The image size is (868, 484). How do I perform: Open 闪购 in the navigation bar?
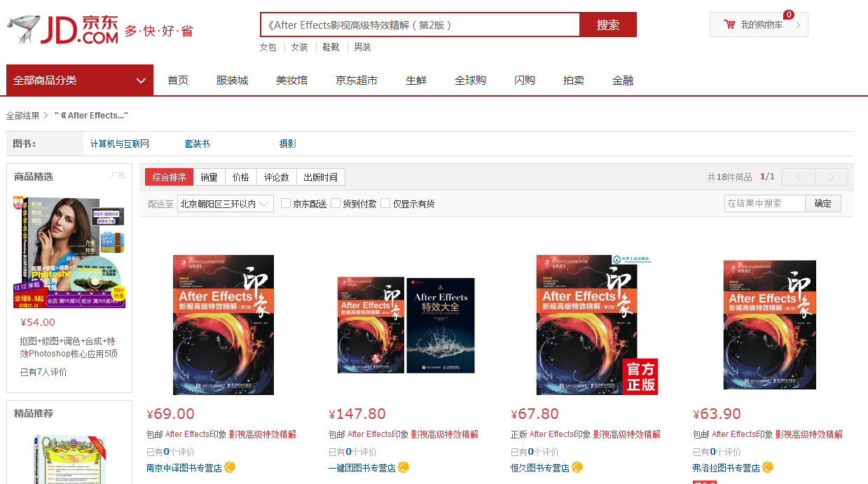point(525,80)
